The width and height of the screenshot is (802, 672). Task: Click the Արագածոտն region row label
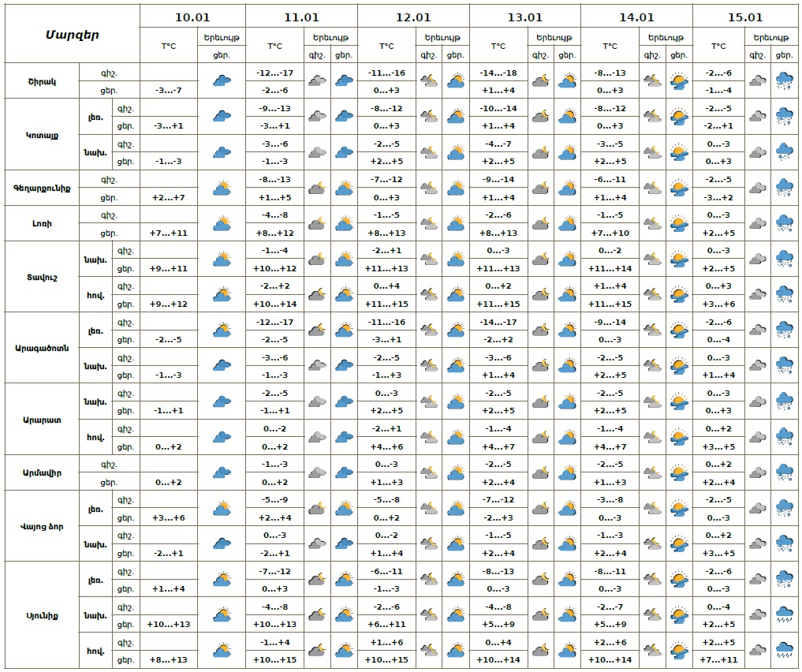click(x=43, y=348)
